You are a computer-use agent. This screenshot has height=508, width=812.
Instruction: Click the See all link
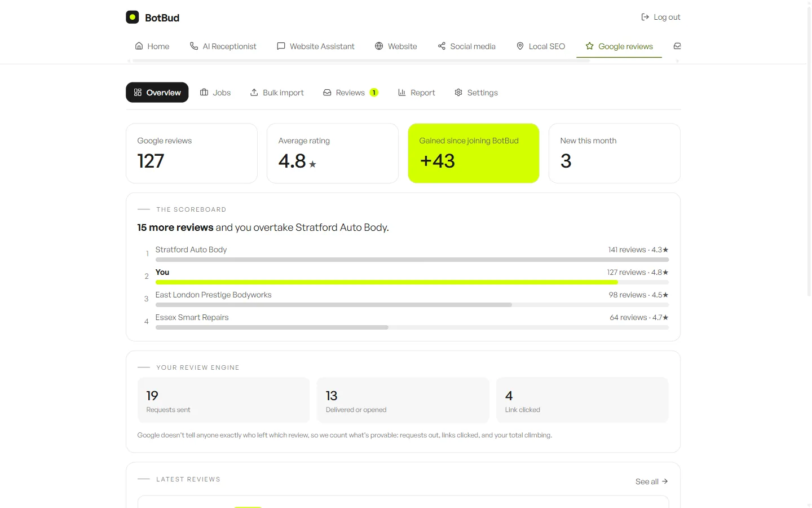pyautogui.click(x=652, y=481)
